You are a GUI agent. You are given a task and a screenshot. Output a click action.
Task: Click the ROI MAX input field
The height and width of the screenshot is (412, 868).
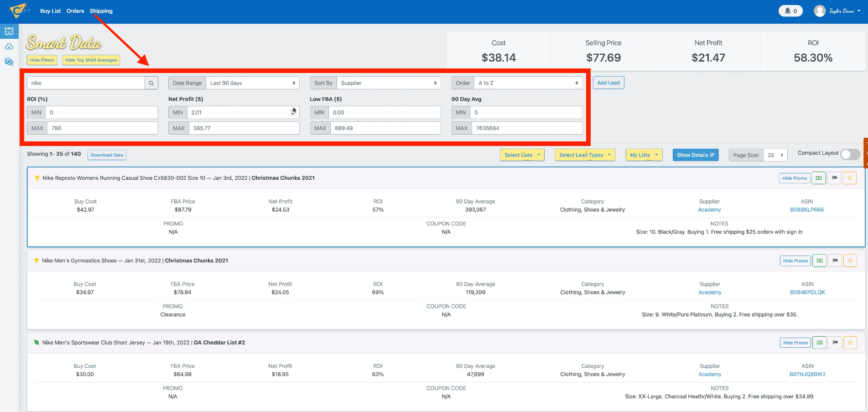(x=103, y=128)
